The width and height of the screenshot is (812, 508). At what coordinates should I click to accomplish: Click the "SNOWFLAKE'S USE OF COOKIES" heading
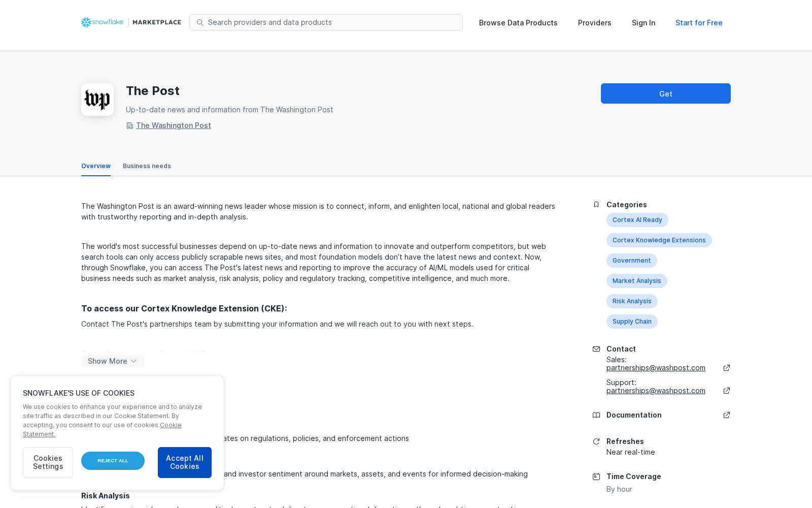click(79, 393)
